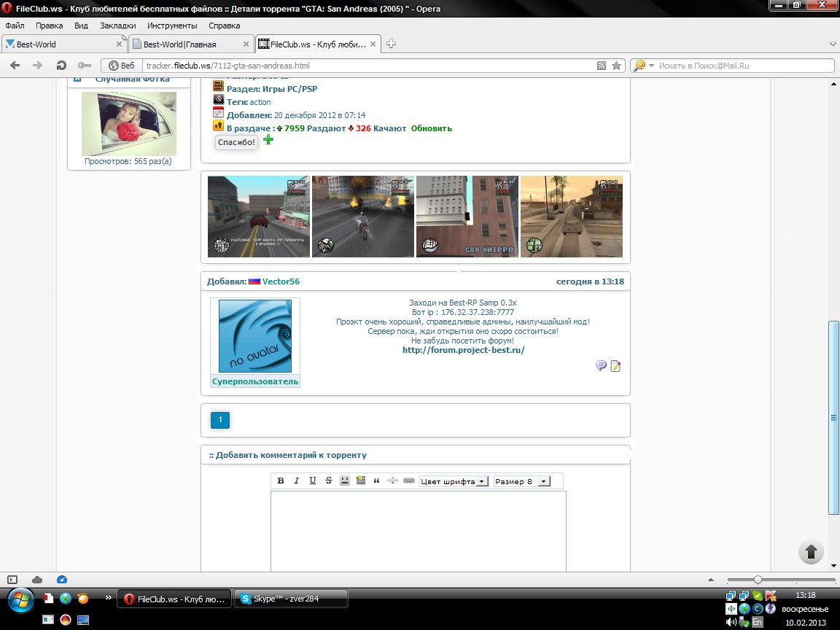
Task: Insert horizontal divider line icon
Action: 393,481
